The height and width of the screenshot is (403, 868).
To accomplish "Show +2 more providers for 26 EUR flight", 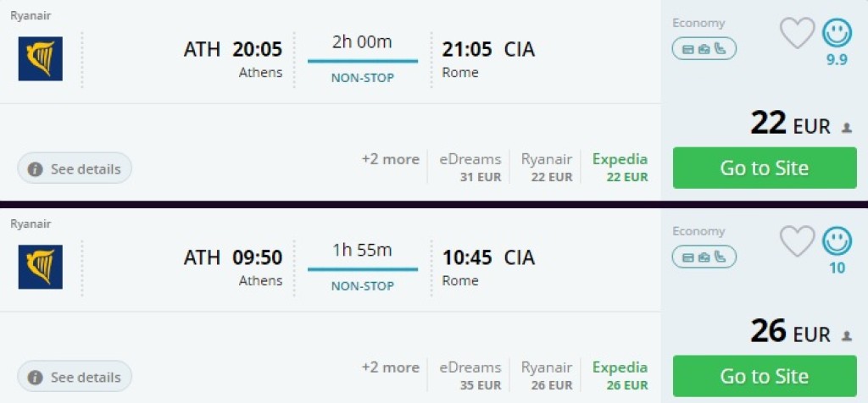I will 390,367.
